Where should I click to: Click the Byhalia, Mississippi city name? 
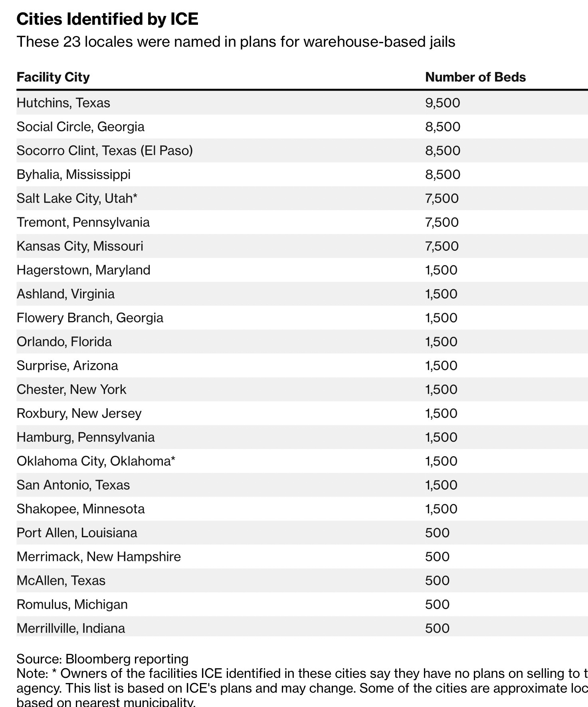(x=73, y=175)
